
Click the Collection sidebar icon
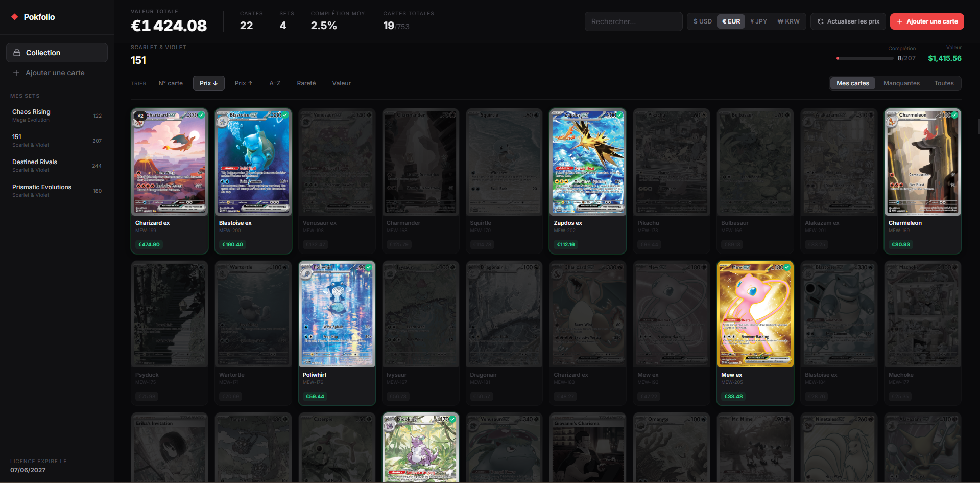(x=17, y=53)
